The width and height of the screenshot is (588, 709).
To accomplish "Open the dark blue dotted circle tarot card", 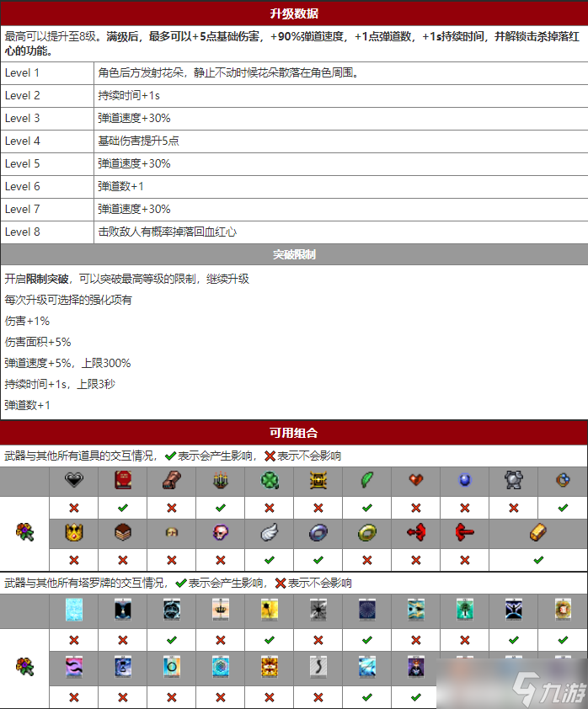I will tap(367, 610).
